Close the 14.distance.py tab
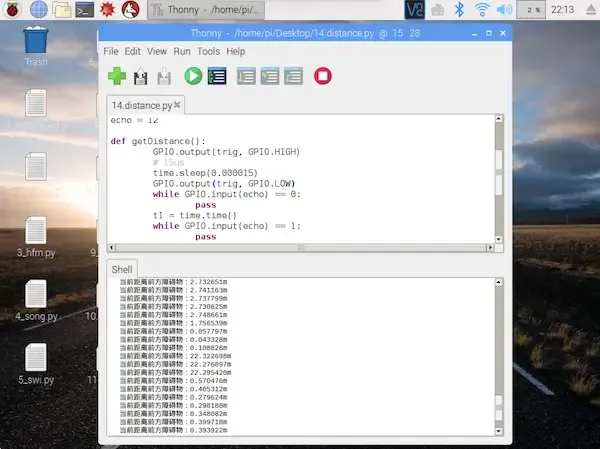600x449 pixels. (x=177, y=104)
